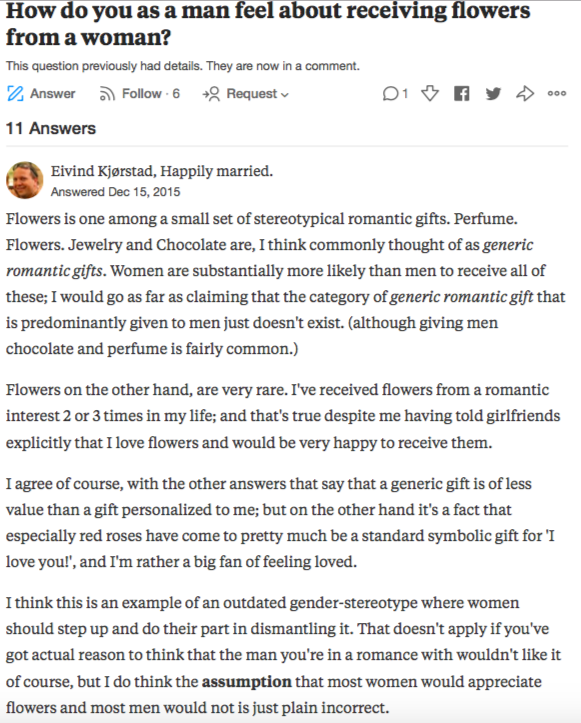Image resolution: width=581 pixels, height=723 pixels.
Task: Share the question on Twitter
Action: tap(493, 94)
